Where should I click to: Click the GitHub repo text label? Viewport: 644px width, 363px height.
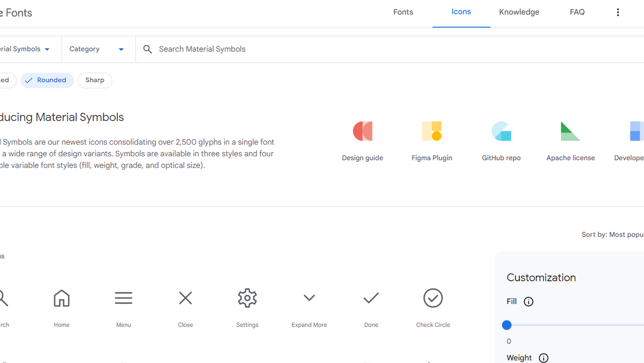tap(501, 158)
